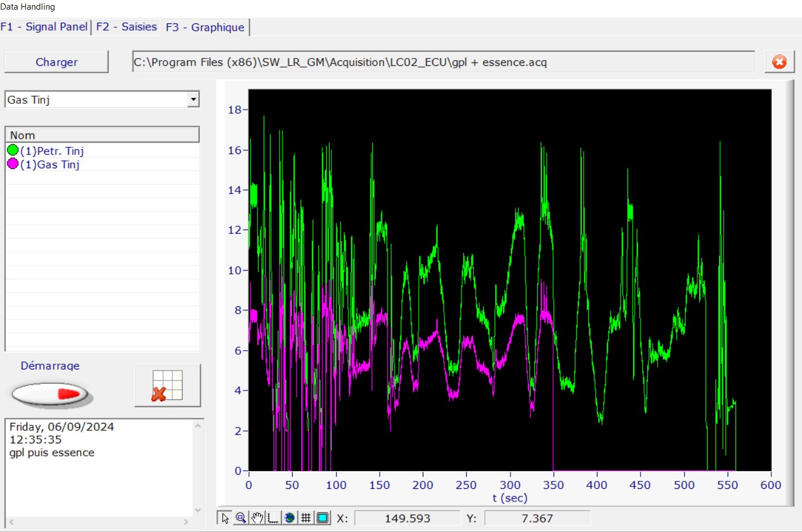The height and width of the screenshot is (532, 802).
Task: Click the magenta Gas Tinj color swatch
Action: pos(13,164)
